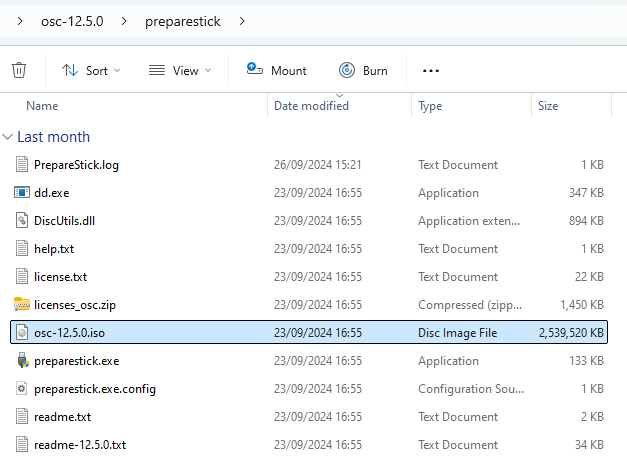Open the Sort dropdown menu

click(91, 71)
